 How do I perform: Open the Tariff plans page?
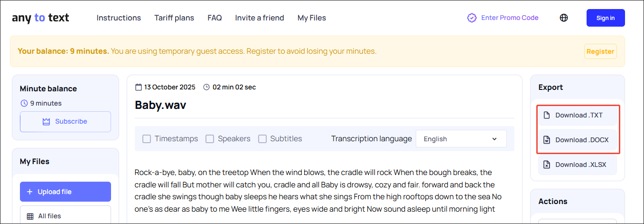click(x=174, y=18)
